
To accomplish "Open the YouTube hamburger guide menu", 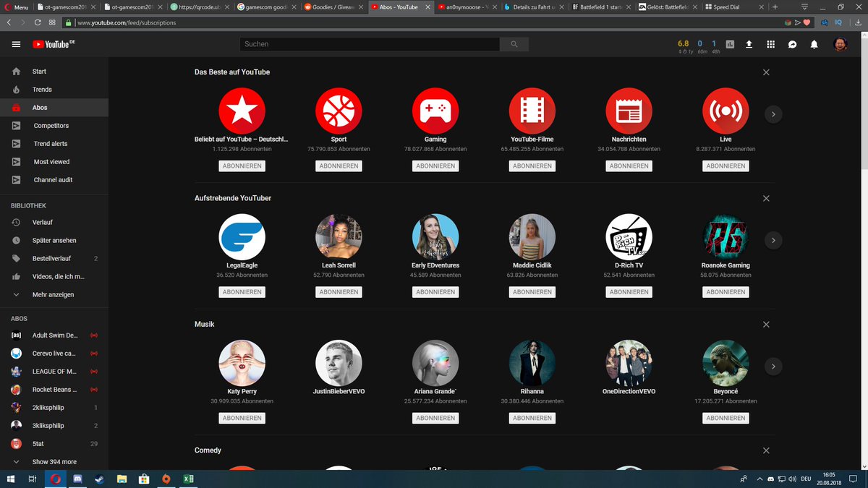I will point(16,44).
